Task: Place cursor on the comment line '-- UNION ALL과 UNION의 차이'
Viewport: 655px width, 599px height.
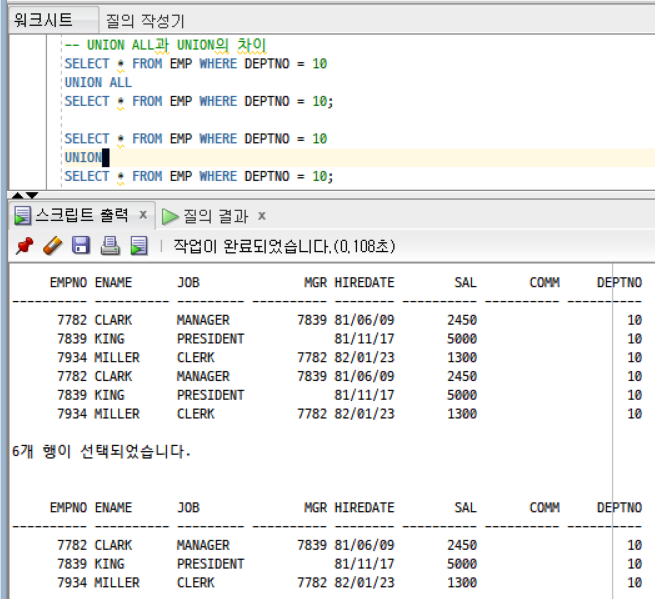Action: click(165, 45)
